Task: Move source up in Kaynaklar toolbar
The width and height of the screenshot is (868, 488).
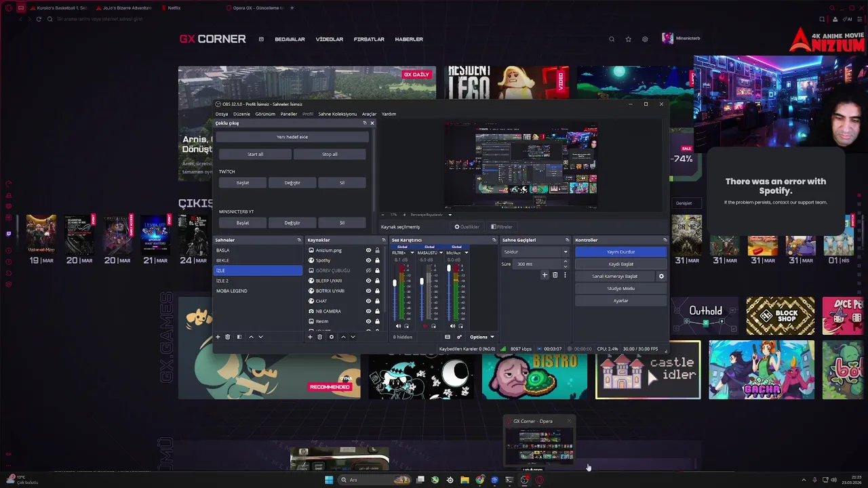Action: click(x=343, y=337)
